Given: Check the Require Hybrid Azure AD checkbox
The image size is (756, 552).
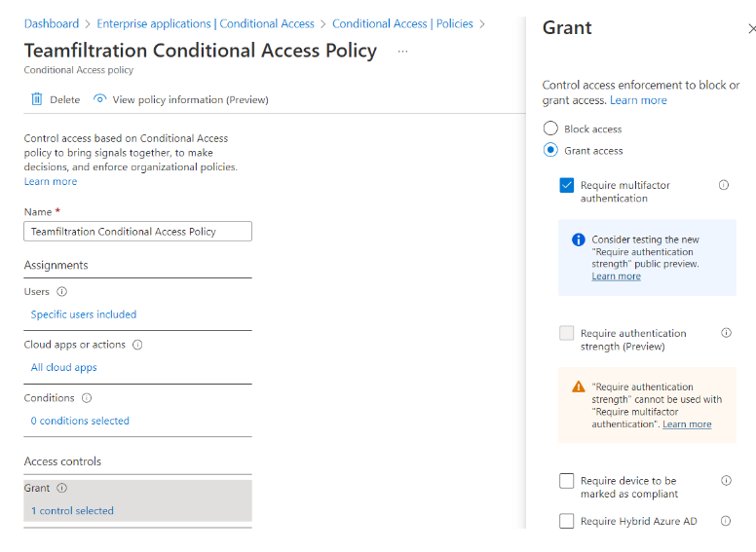Looking at the screenshot, I should (567, 521).
